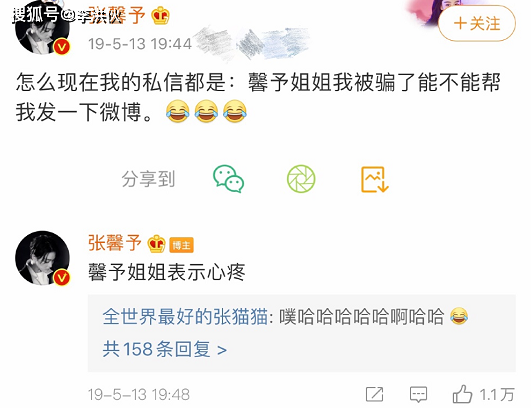Open 全世界最好的张猫猫 user profile

pos(185,317)
